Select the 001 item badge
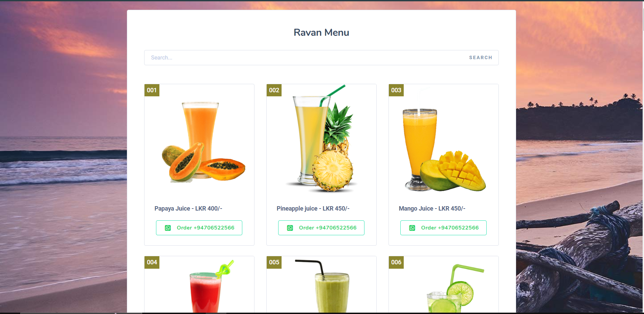 (x=152, y=90)
